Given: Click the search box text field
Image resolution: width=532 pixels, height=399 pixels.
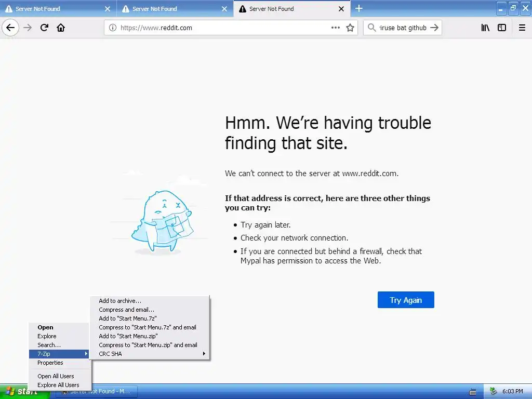Looking at the screenshot, I should [403, 28].
